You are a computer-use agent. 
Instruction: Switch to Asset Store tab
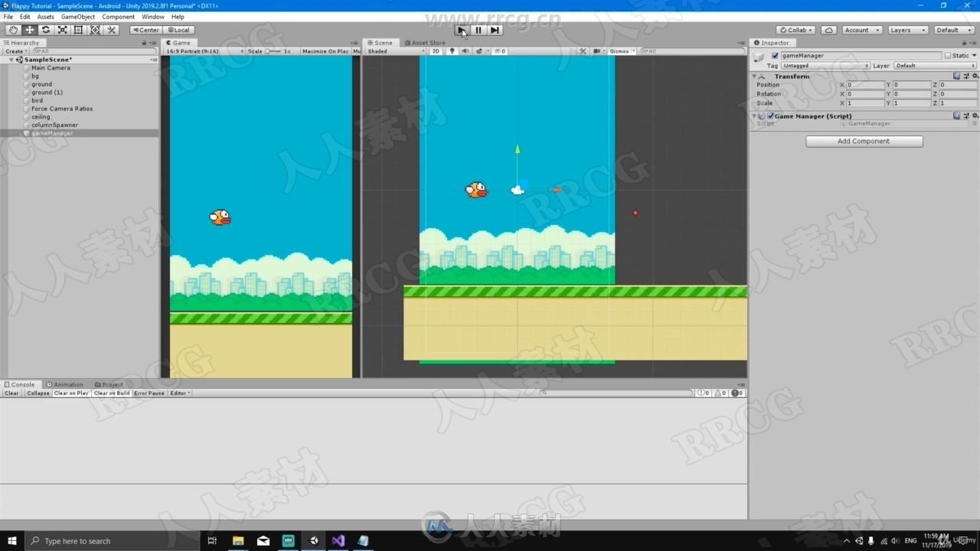click(425, 43)
